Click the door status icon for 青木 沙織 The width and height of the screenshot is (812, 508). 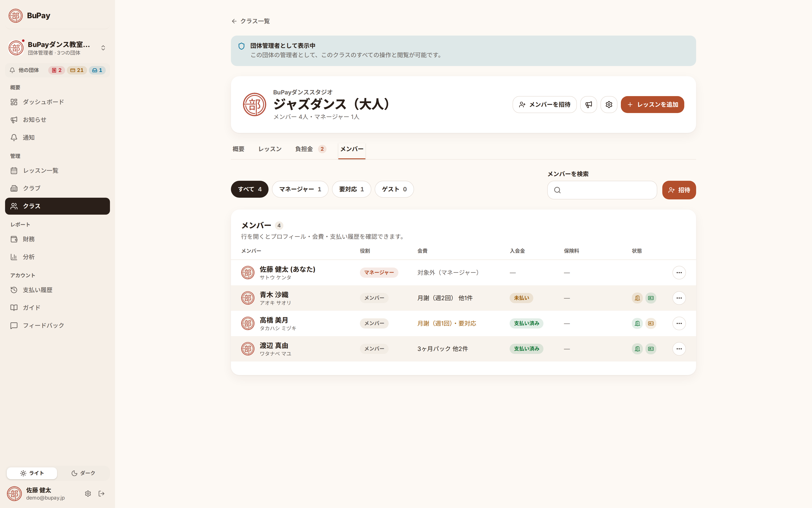point(637,298)
